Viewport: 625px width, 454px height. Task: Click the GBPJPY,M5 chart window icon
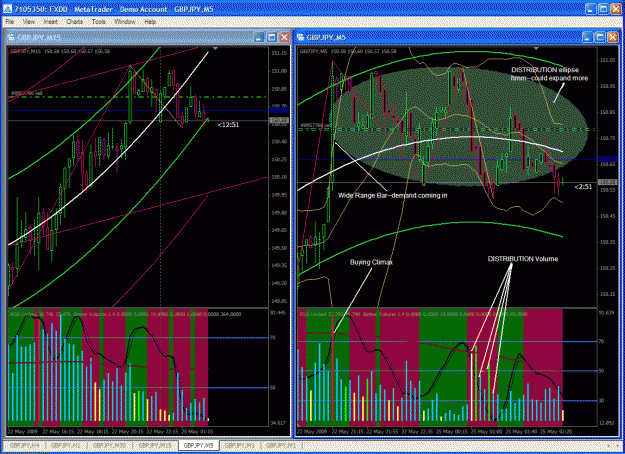click(301, 37)
